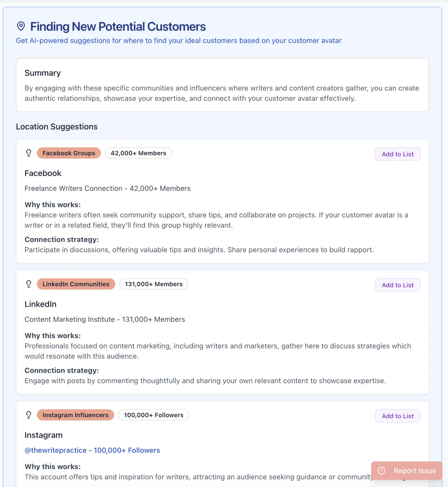Click the alert icon in Report Issue button
The width and height of the screenshot is (448, 487).
coord(382,471)
